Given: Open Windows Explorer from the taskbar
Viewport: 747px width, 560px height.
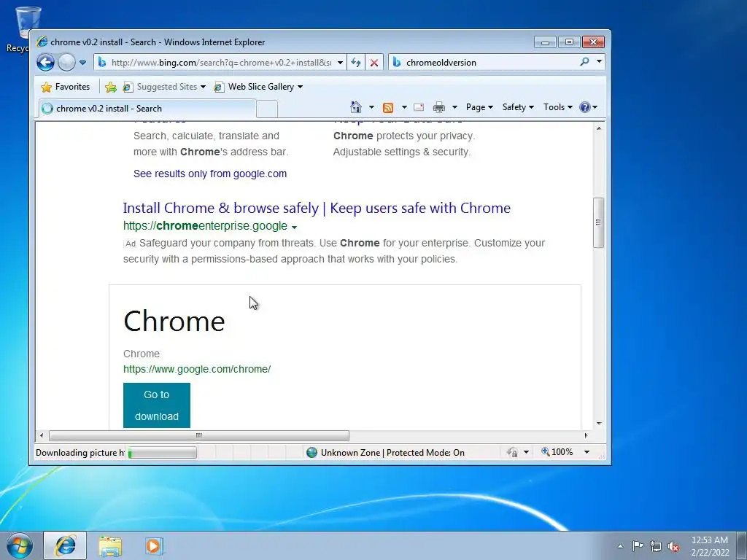Looking at the screenshot, I should [110, 546].
